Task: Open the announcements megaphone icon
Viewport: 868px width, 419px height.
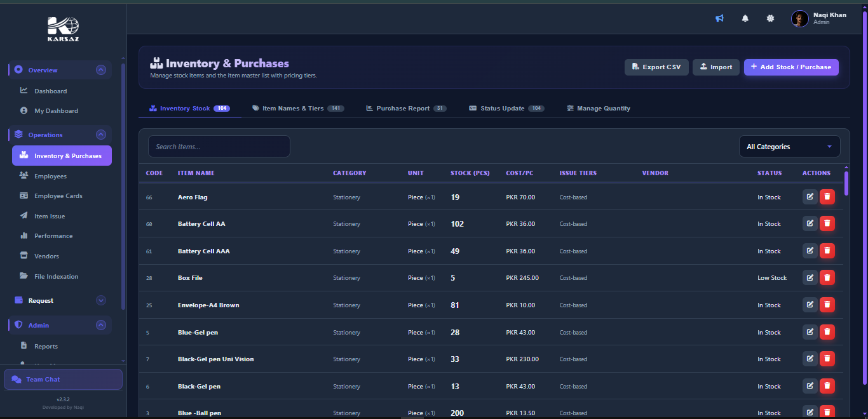Action: (719, 18)
